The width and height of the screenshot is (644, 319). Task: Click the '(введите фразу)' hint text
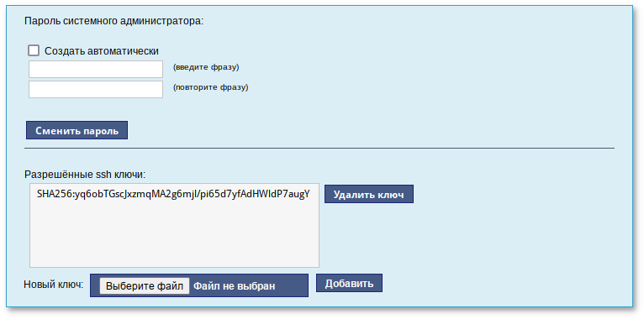coord(206,67)
